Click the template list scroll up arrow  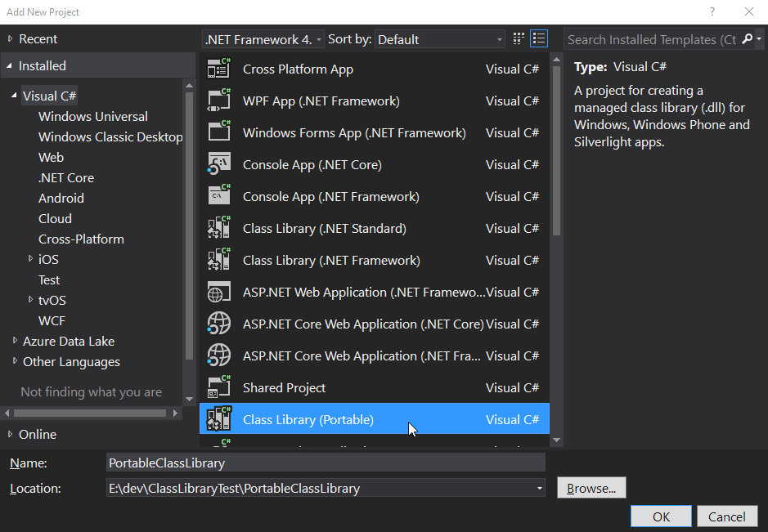pos(556,60)
